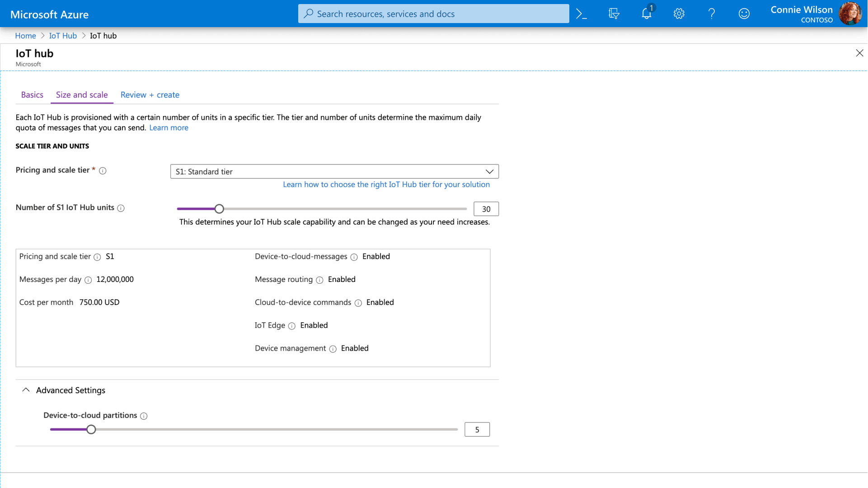The width and height of the screenshot is (868, 488).
Task: Click the Enabled value for Cloud-to-device commands
Action: pos(380,302)
